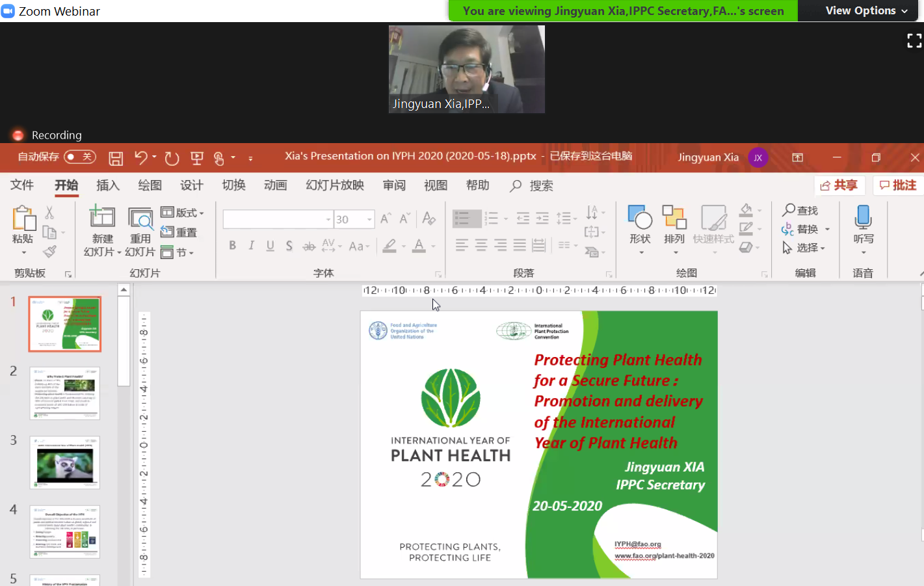Viewport: 924px width, 586px height.
Task: Click the Undo arrow icon
Action: point(140,157)
